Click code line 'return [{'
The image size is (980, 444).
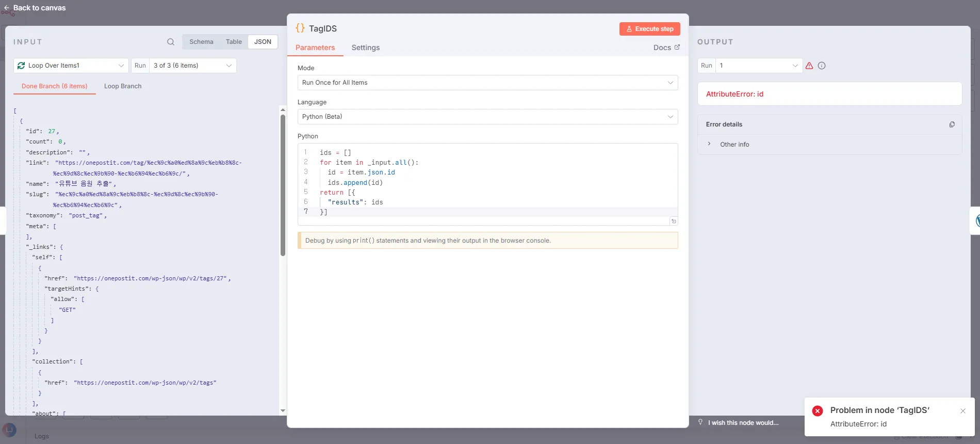(337, 193)
